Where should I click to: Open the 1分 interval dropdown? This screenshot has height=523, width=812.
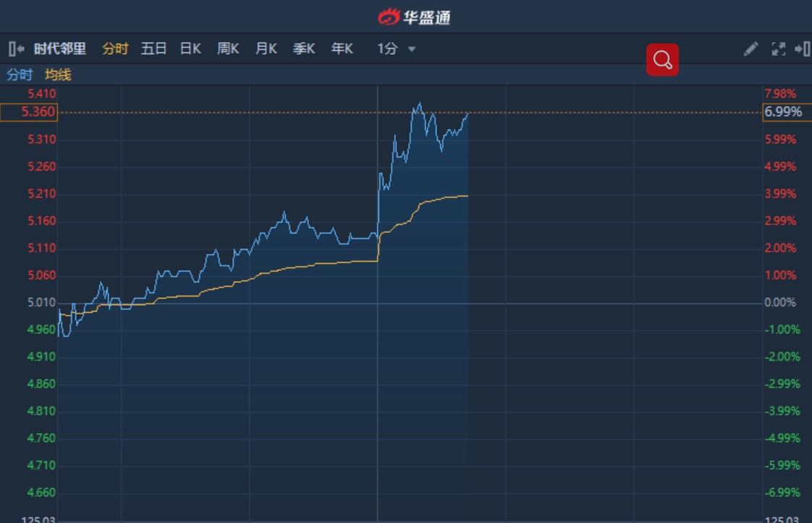(x=388, y=49)
